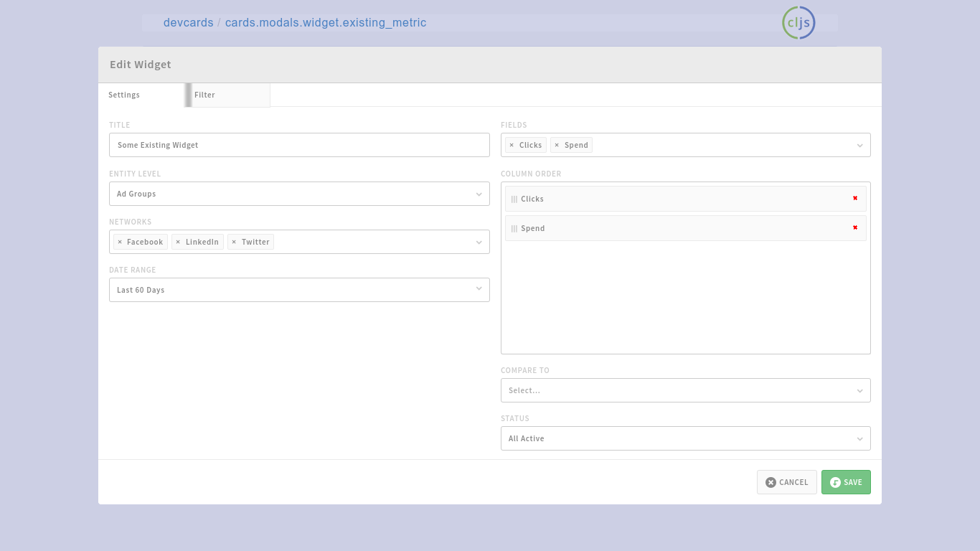Delete Clicks row with red x
Viewport: 980px width, 551px height.
855,198
